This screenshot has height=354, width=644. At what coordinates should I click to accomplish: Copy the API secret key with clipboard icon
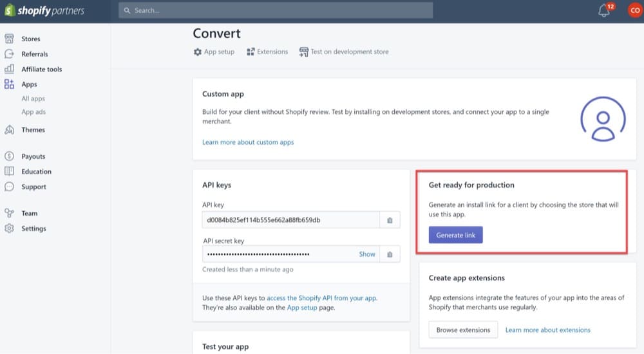coord(390,254)
